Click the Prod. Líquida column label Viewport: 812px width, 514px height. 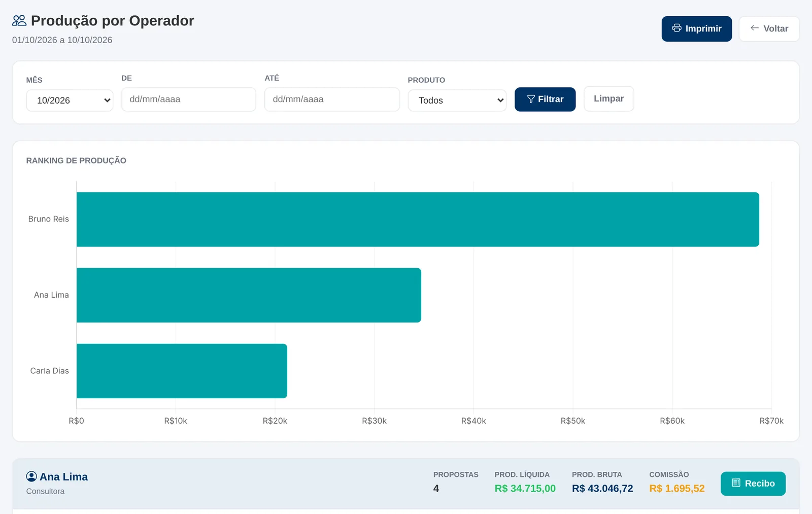pos(522,474)
